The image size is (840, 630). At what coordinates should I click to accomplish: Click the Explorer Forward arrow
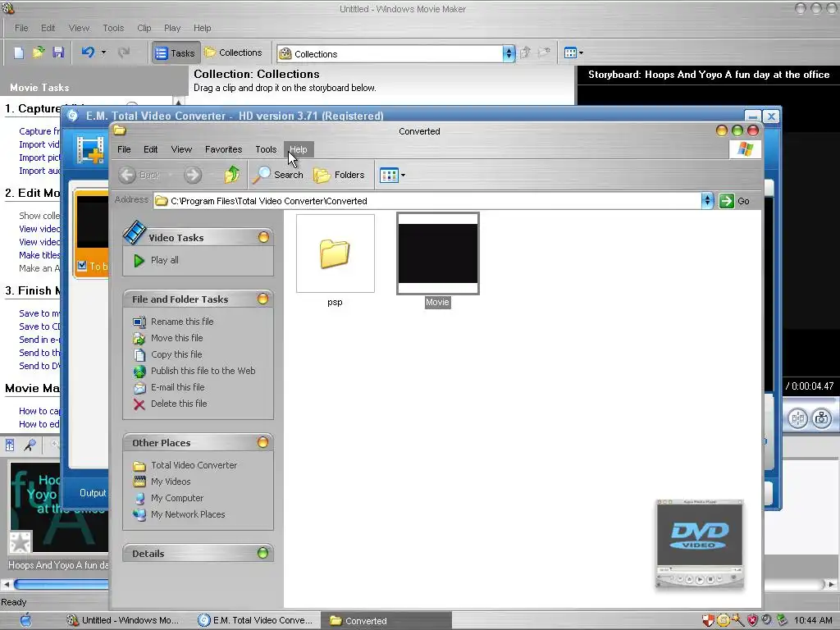coord(193,175)
